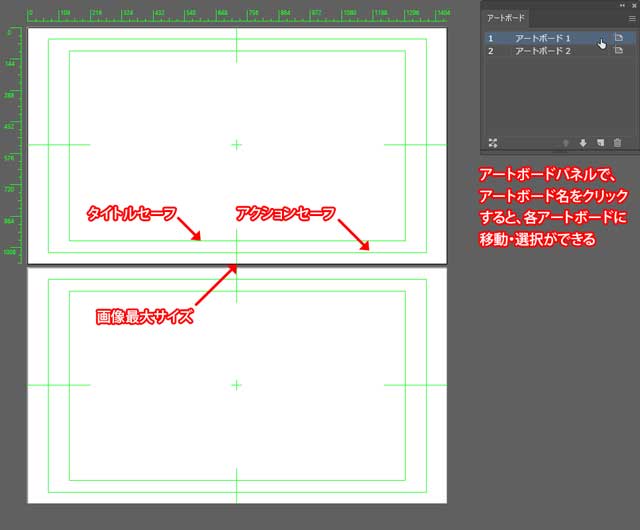Viewport: 640px width, 530px height.
Task: Open the Artboards panel hamburger menu
Action: pyautogui.click(x=631, y=19)
